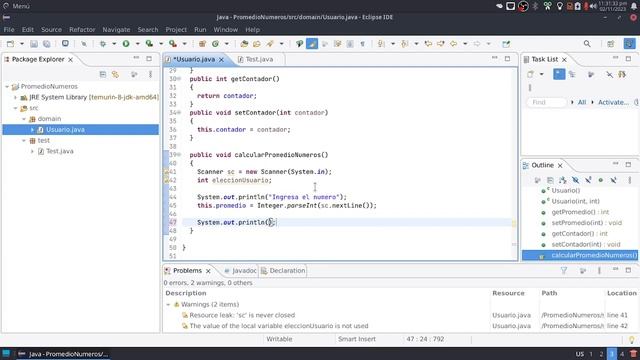Image resolution: width=640 pixels, height=360 pixels.
Task: Toggle Link with Editor in Package Explorer
Action: click(x=116, y=74)
